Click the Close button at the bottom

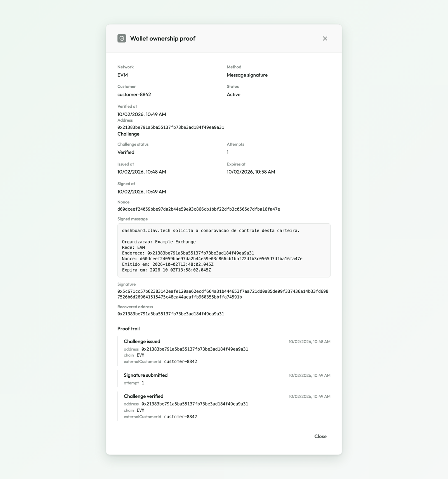pyautogui.click(x=320, y=436)
